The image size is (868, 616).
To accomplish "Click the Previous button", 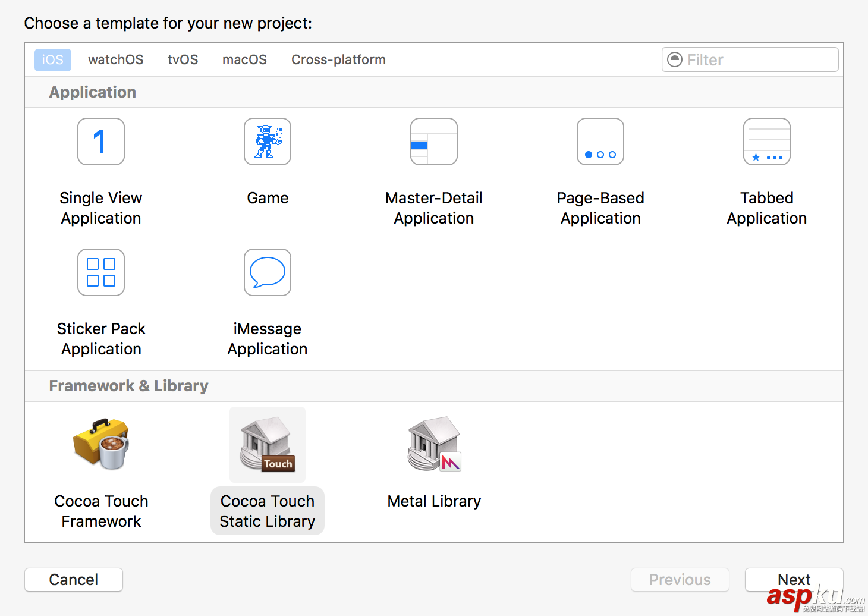I will tap(680, 580).
